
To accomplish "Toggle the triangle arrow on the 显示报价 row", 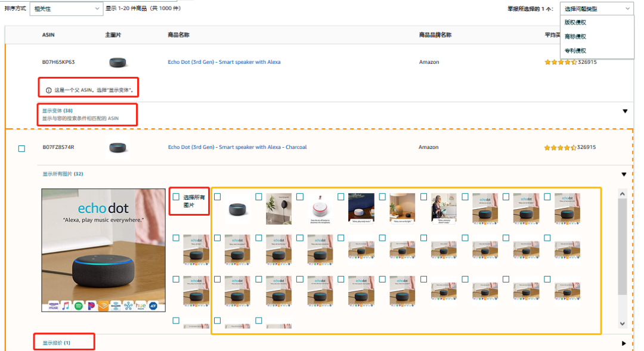I will (x=624, y=343).
